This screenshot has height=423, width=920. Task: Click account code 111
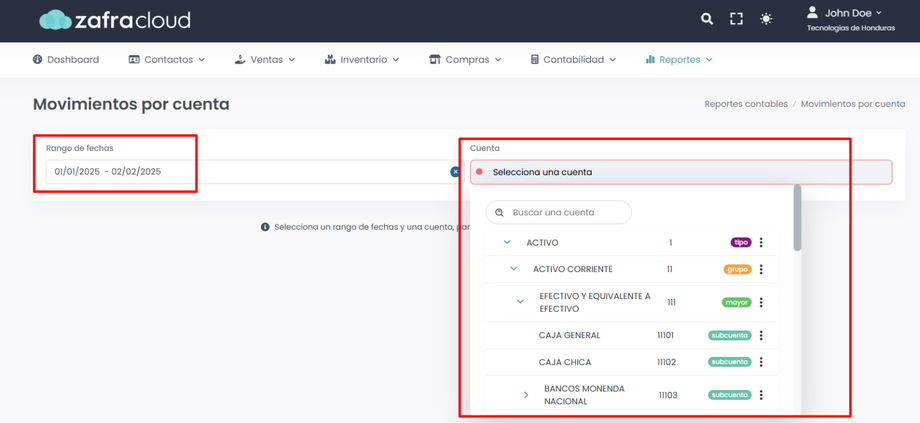(x=672, y=302)
